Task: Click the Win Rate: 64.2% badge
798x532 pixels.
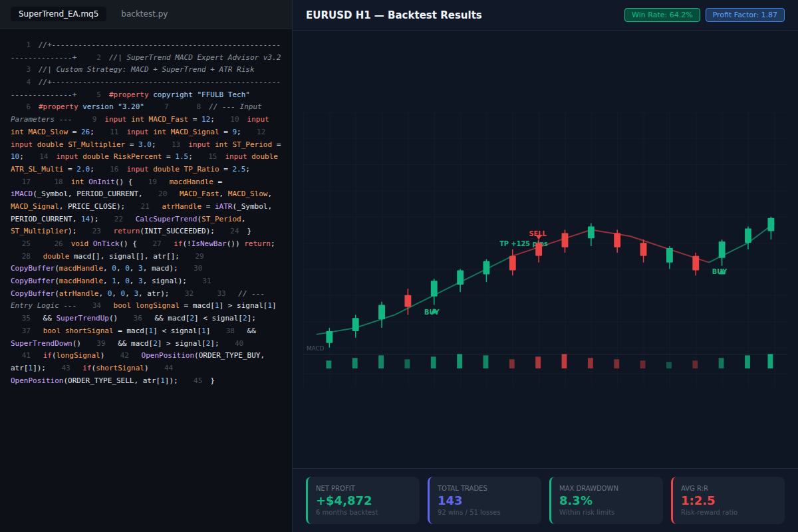Action: (x=662, y=15)
